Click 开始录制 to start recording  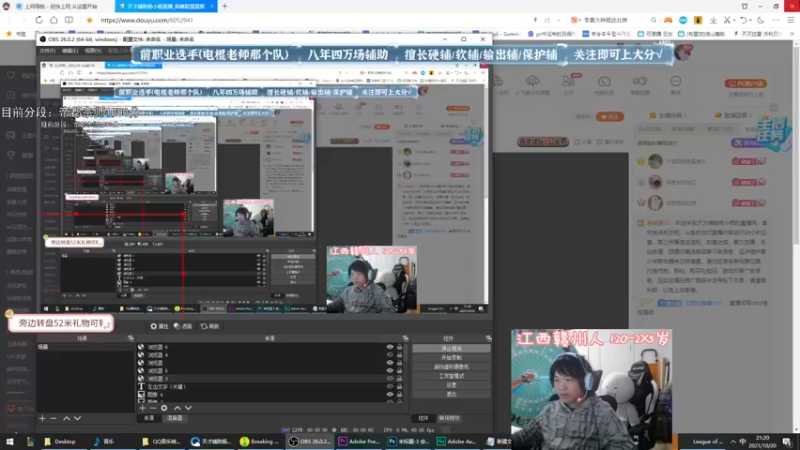(x=452, y=358)
